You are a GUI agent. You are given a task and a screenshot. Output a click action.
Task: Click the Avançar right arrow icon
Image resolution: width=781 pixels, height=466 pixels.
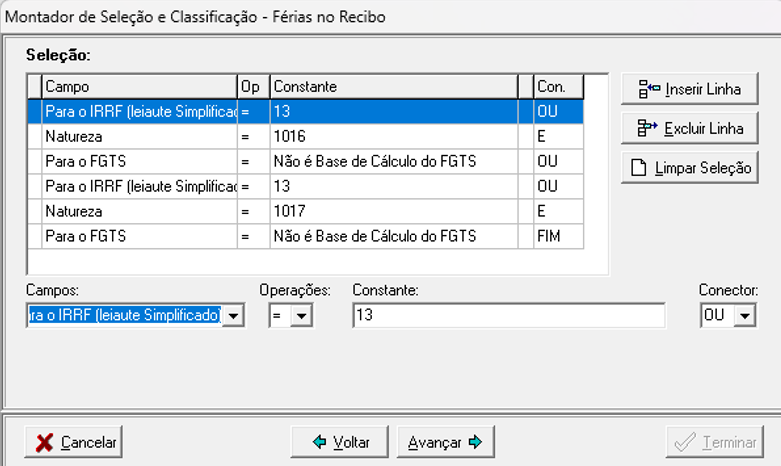point(475,442)
